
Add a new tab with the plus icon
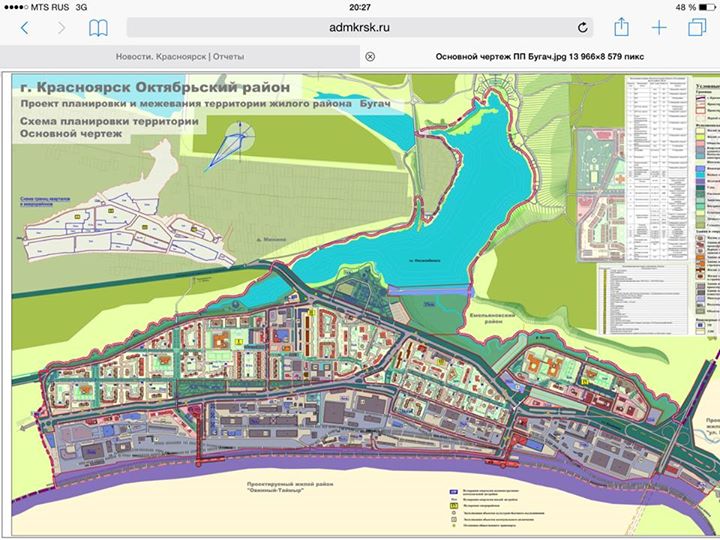659,28
